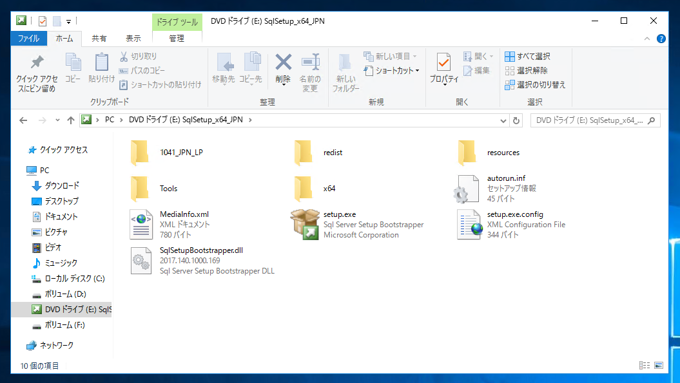Collapse the ribbon with the chevron

647,39
